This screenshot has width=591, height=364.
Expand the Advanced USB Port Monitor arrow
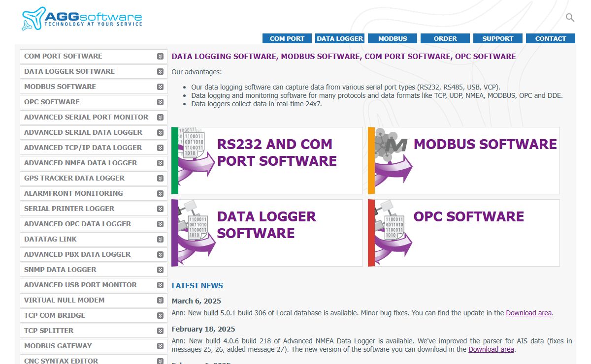pyautogui.click(x=160, y=285)
